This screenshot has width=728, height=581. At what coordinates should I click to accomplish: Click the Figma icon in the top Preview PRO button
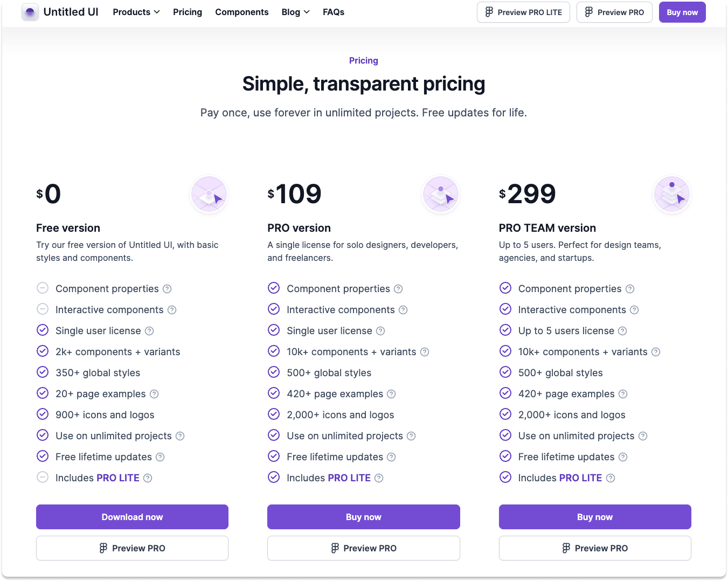click(x=588, y=12)
